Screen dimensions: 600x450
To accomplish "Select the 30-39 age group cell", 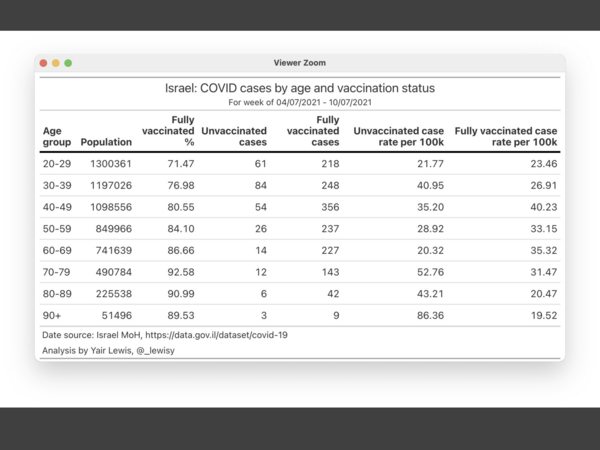I will 57,186.
